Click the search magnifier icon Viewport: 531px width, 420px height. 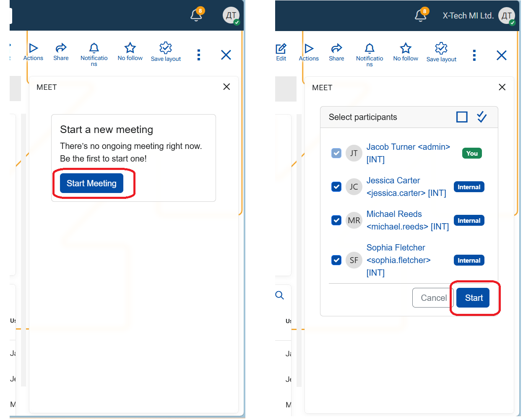point(280,295)
